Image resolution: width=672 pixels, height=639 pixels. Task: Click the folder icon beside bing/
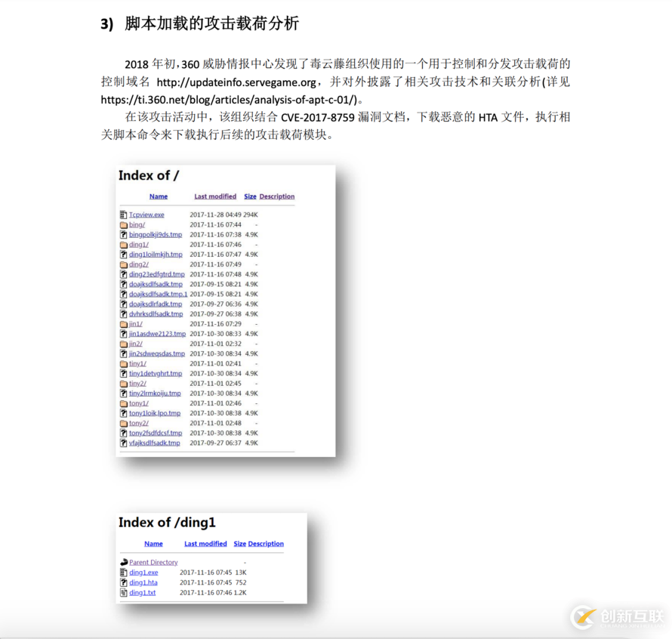[x=125, y=224]
